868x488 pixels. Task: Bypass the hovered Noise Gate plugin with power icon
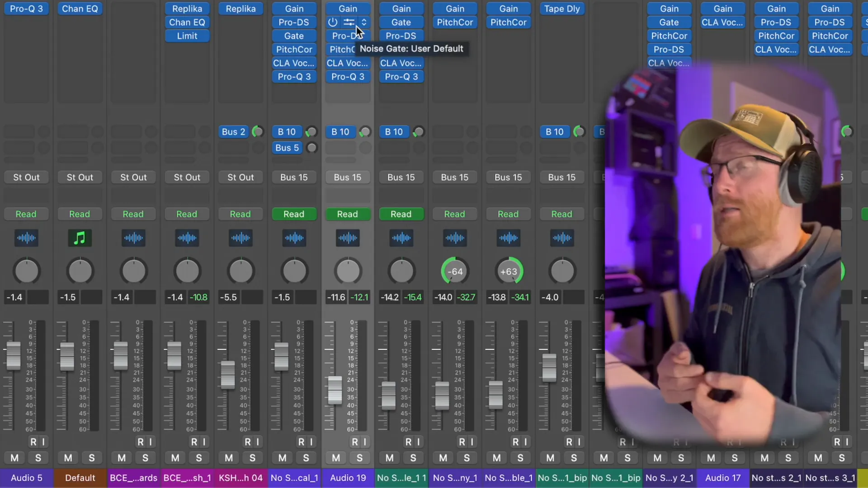333,22
